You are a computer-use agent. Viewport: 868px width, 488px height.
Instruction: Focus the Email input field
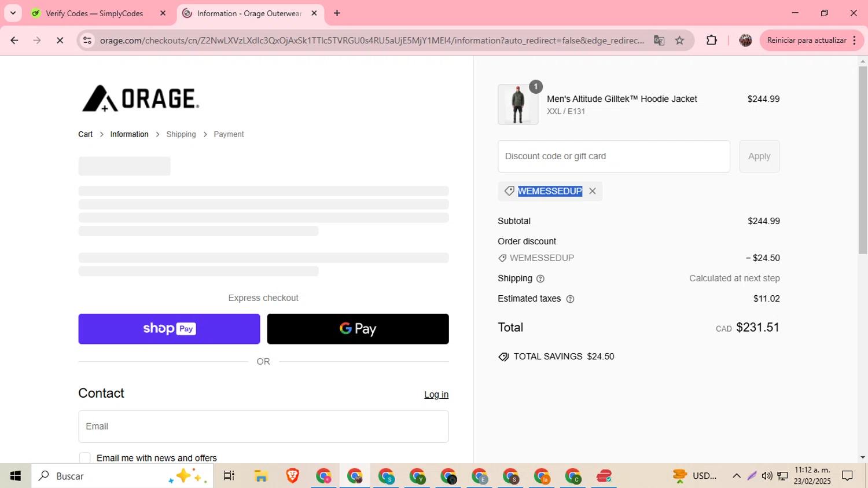pyautogui.click(x=263, y=427)
